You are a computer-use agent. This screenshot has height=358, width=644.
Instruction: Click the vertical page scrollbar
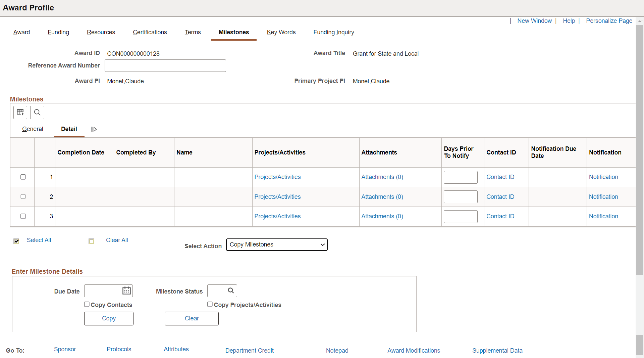point(640,150)
